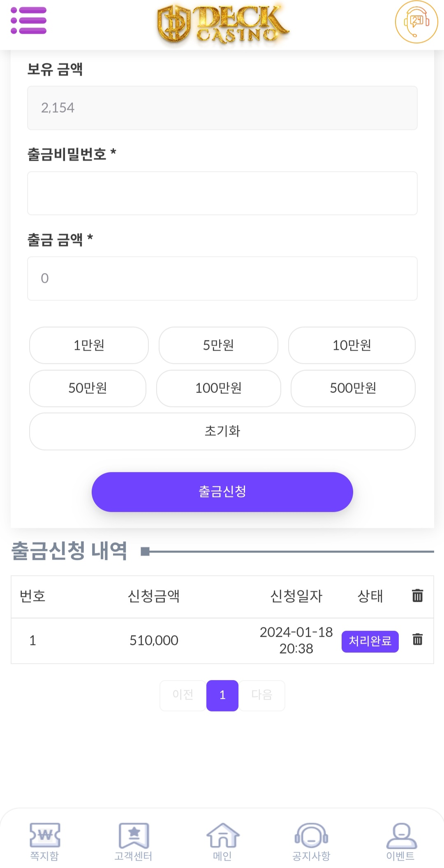Screen dimensions: 444x868
Task: Open the purple hamburger menu
Action: tap(28, 21)
